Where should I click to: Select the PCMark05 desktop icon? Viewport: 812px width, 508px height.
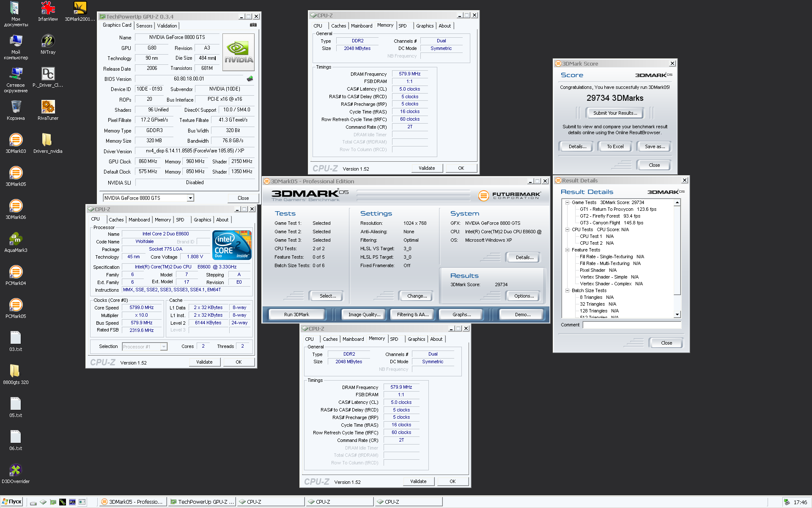point(16,309)
